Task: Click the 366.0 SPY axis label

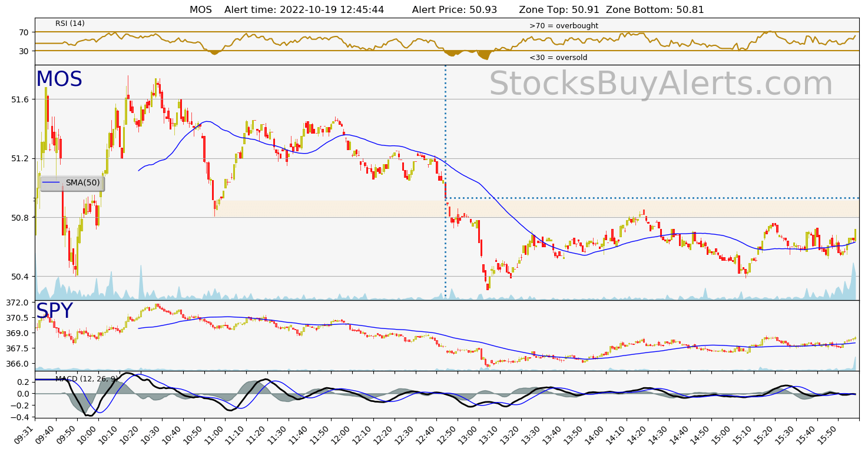Action: point(16,364)
